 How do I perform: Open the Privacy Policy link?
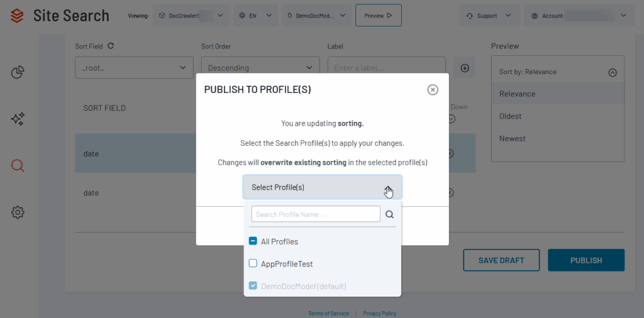pyautogui.click(x=379, y=314)
